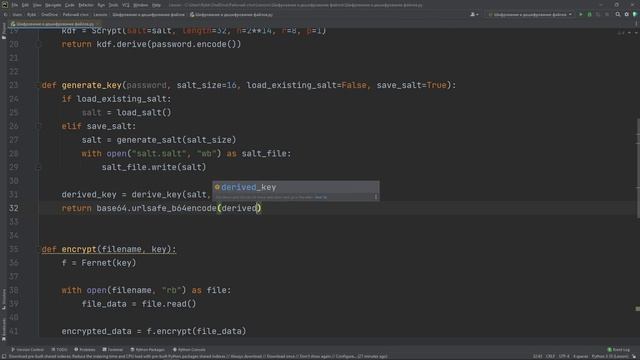The height and width of the screenshot is (360, 640).
Task: Click the Lessons breadcrumb in navigation bar
Action: pyautogui.click(x=100, y=15)
